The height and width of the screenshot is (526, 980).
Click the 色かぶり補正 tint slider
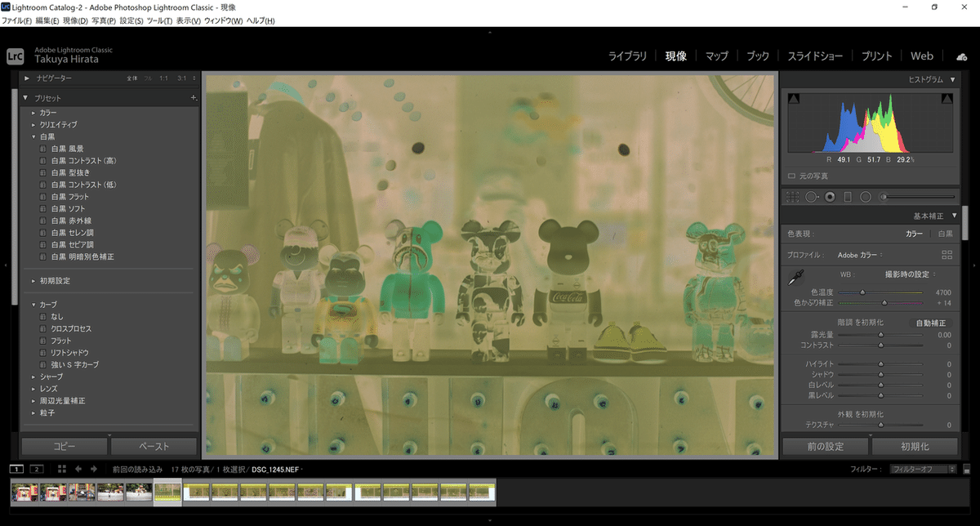[880, 303]
